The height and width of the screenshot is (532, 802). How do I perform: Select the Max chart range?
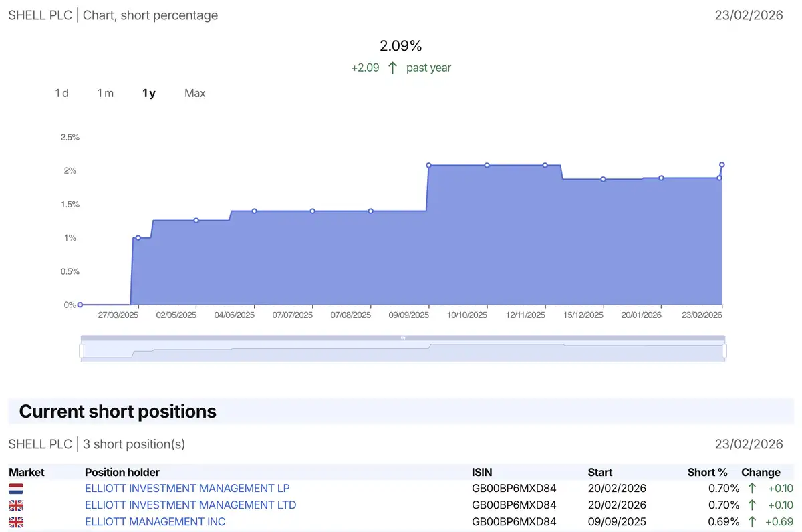coord(194,93)
